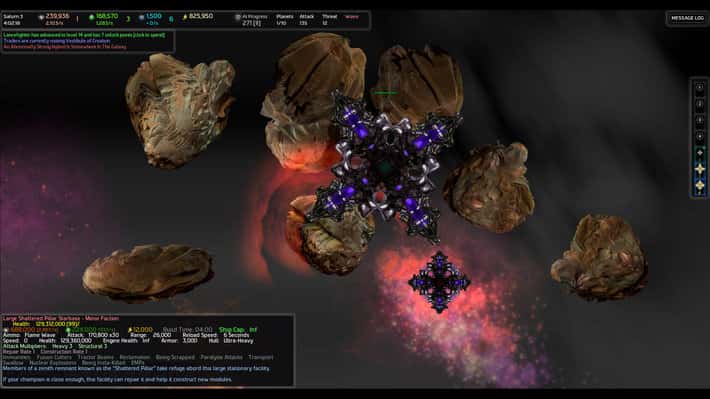Select the fourth dark icon in right sidebar
The width and height of the screenshot is (710, 399).
click(x=700, y=137)
